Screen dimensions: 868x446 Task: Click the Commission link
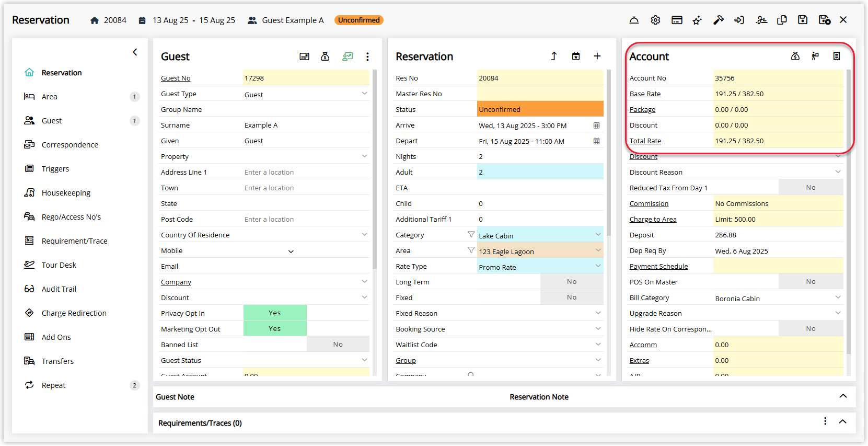click(649, 204)
